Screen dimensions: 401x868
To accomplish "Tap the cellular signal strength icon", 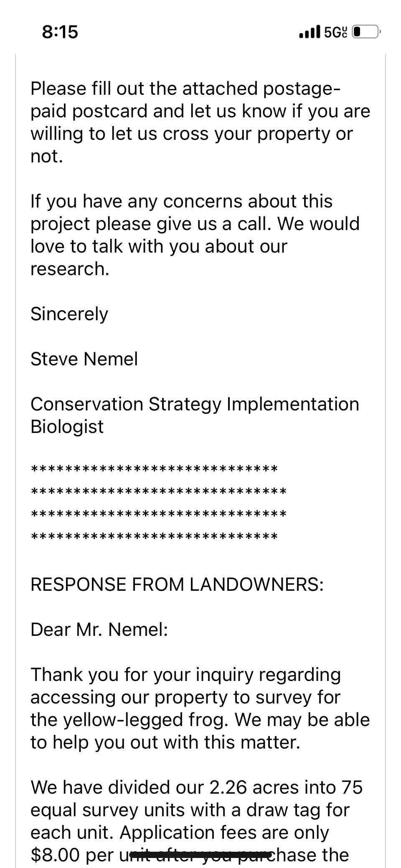I will point(310,32).
